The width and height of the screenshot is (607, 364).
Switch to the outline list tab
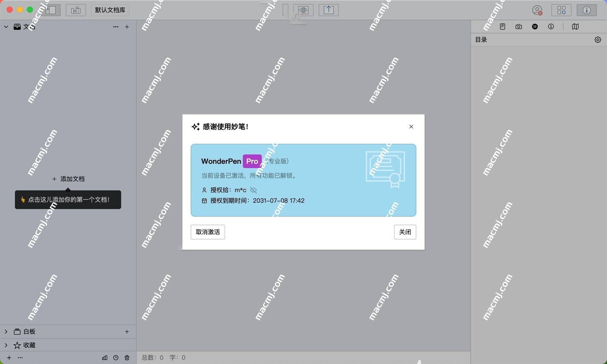535,27
